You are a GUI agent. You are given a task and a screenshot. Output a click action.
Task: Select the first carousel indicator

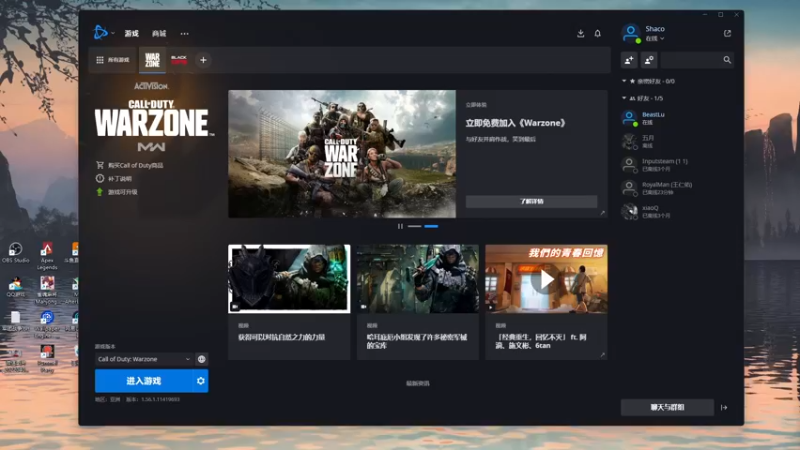click(x=414, y=226)
